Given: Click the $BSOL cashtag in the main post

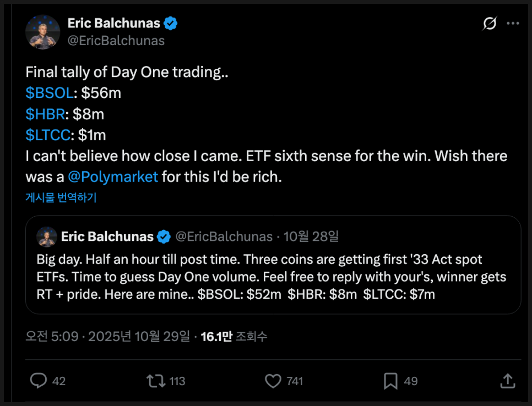Looking at the screenshot, I should pos(49,94).
